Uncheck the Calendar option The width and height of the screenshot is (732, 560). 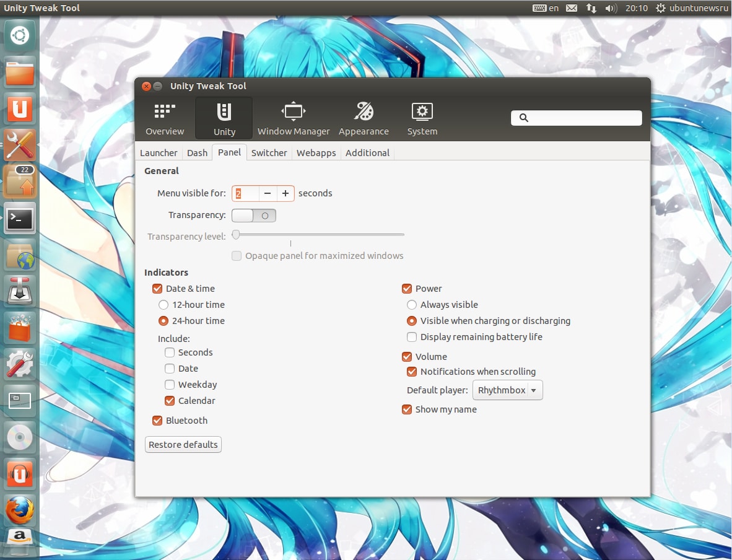coord(170,401)
